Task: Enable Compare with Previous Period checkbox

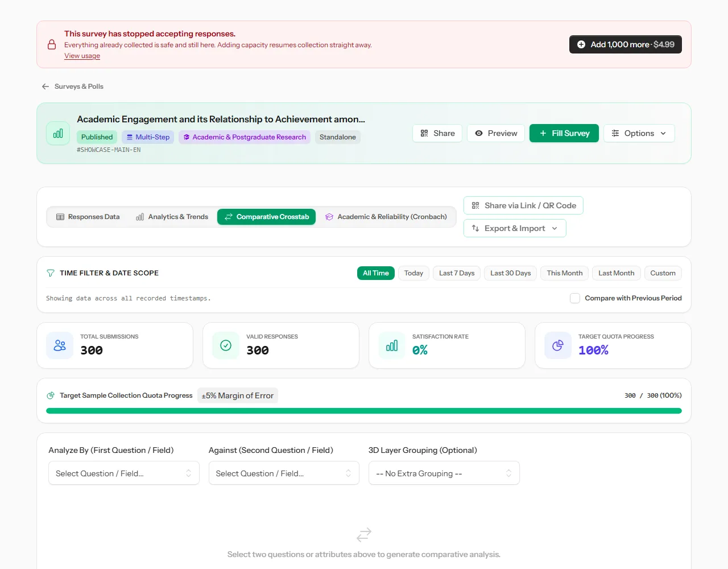Action: pos(575,298)
